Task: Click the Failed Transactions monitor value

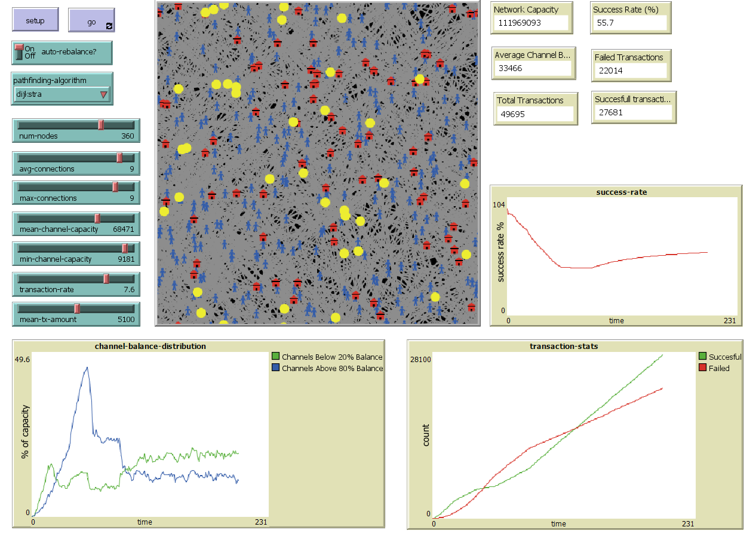Action: click(629, 71)
